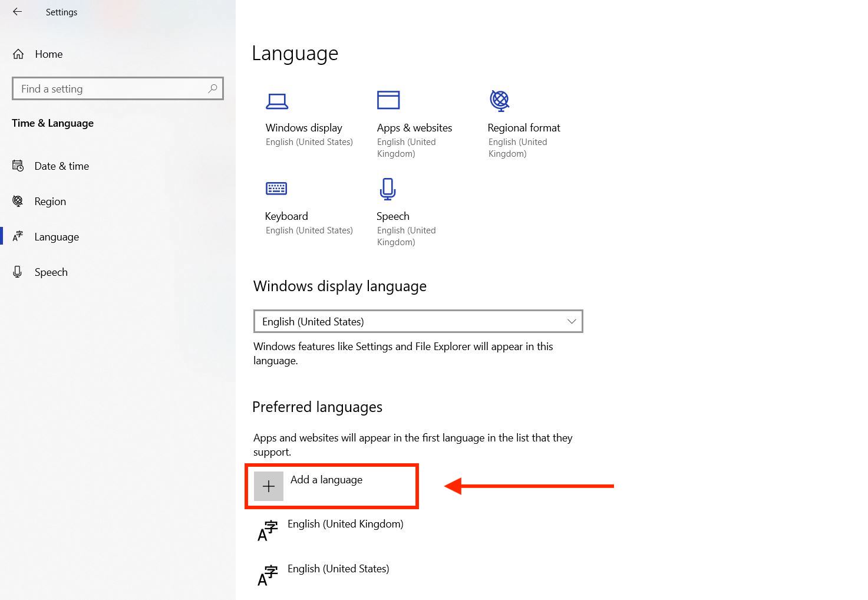
Task: Select the Keyboard settings icon
Action: pyautogui.click(x=276, y=188)
